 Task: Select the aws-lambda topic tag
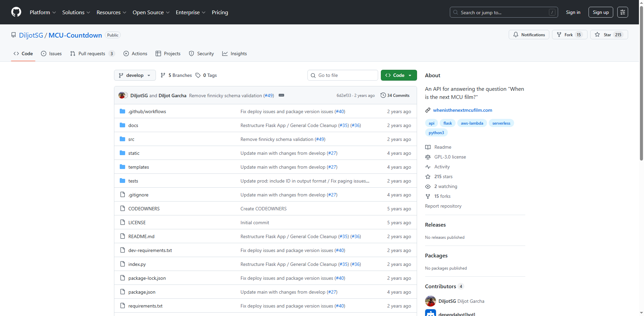[472, 123]
